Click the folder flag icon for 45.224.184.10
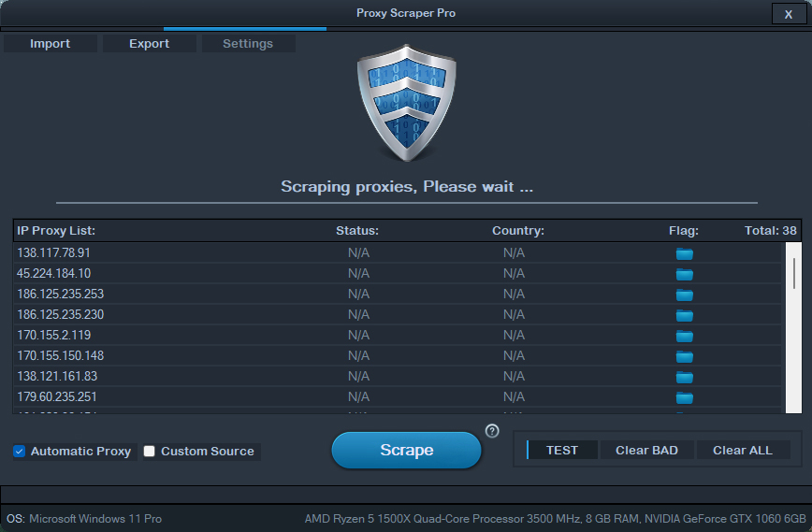The image size is (812, 532). click(x=684, y=274)
